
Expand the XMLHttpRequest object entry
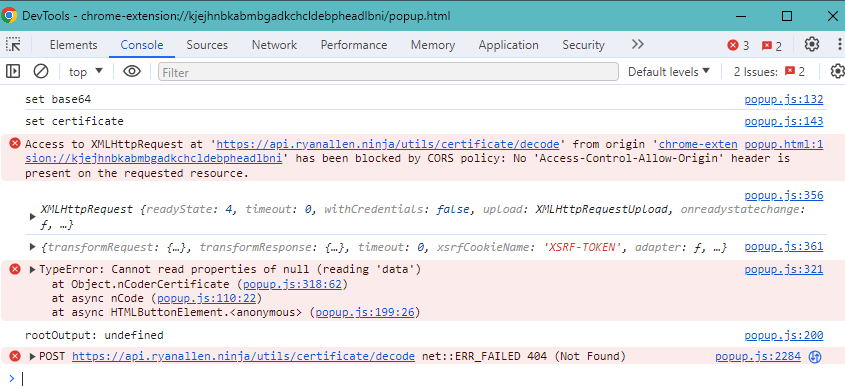pyautogui.click(x=33, y=217)
